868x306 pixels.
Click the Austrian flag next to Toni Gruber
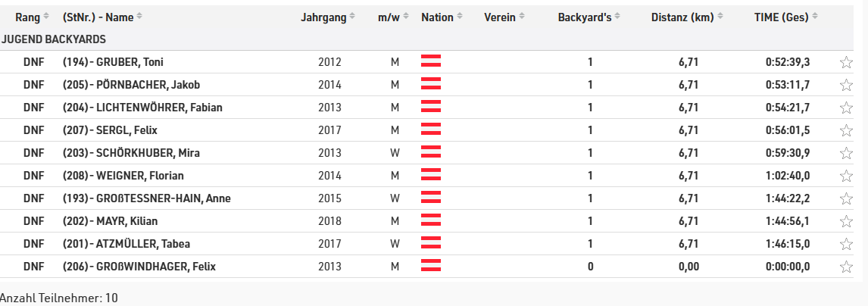(x=431, y=61)
